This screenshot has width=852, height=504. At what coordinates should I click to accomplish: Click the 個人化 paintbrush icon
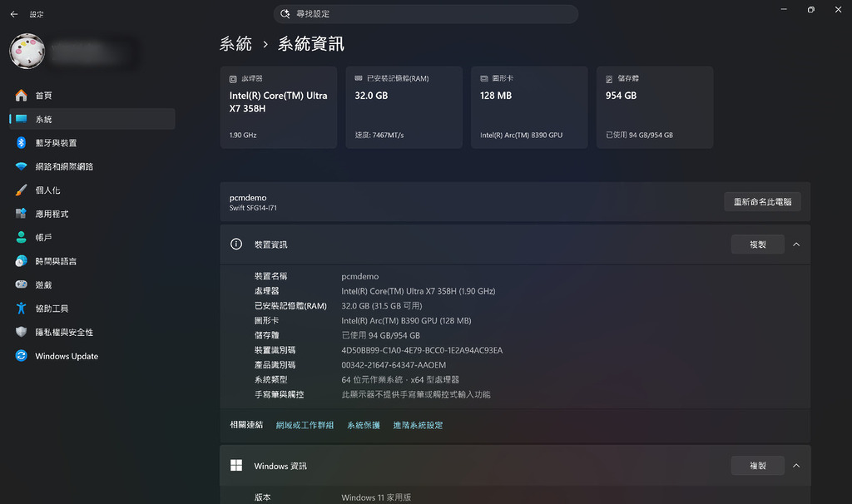21,190
